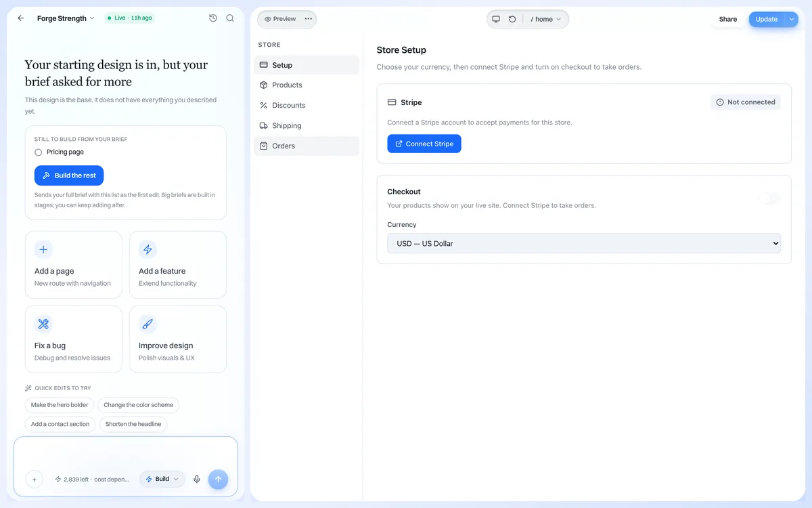The width and height of the screenshot is (812, 508).
Task: Send the prompt with arrow button
Action: click(x=218, y=479)
